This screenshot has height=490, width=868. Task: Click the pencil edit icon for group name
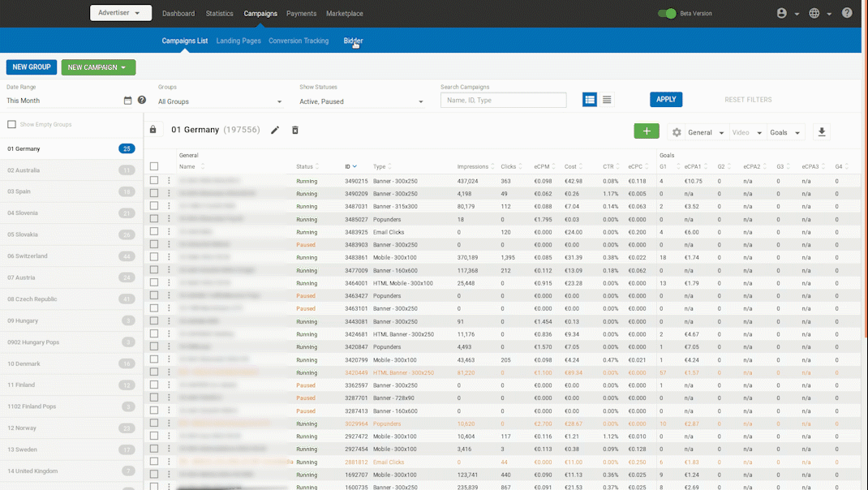pos(275,130)
